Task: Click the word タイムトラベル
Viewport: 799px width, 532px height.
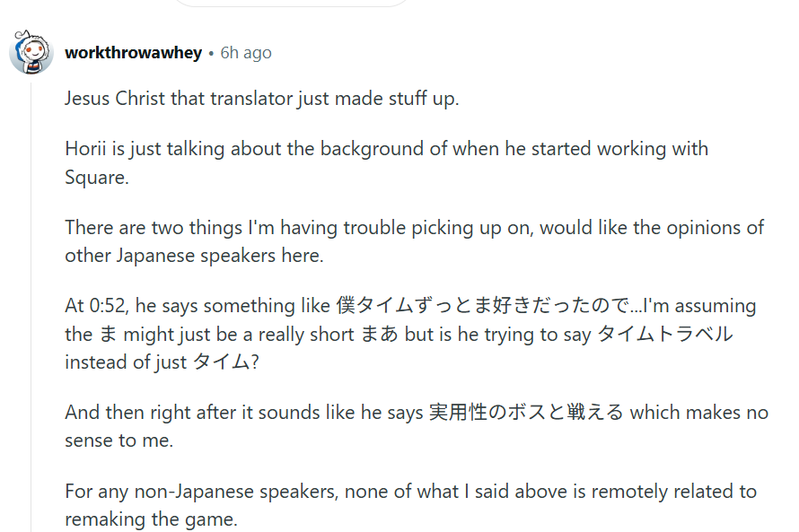Action: point(664,334)
